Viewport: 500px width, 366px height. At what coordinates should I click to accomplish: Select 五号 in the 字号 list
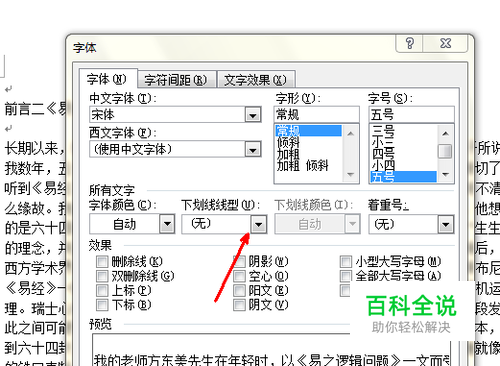(x=403, y=177)
